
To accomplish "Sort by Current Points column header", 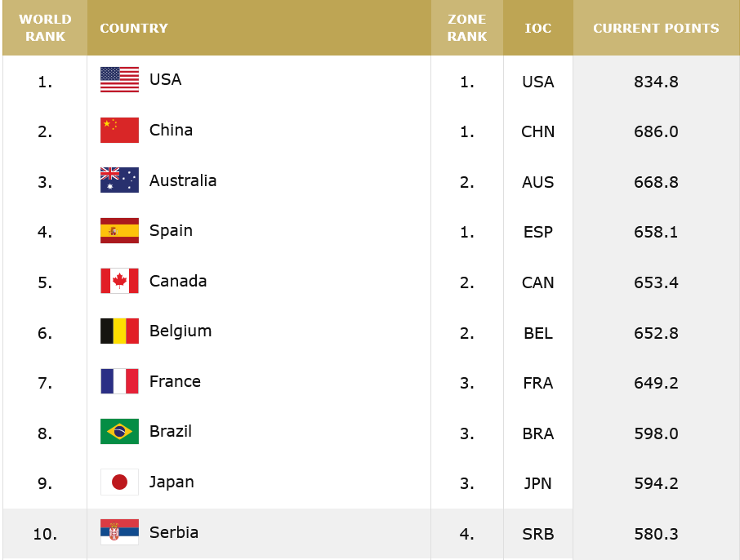I will click(656, 28).
